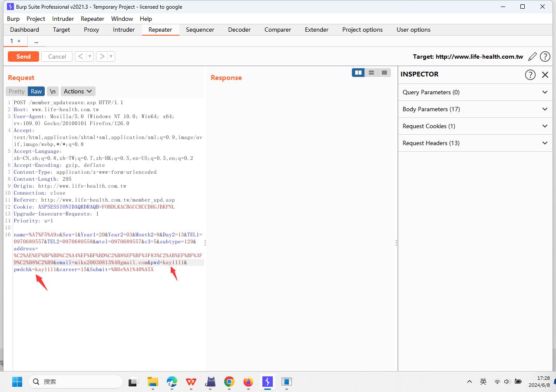This screenshot has height=392, width=556.
Task: Switch to the Extender tab
Action: pos(317,30)
